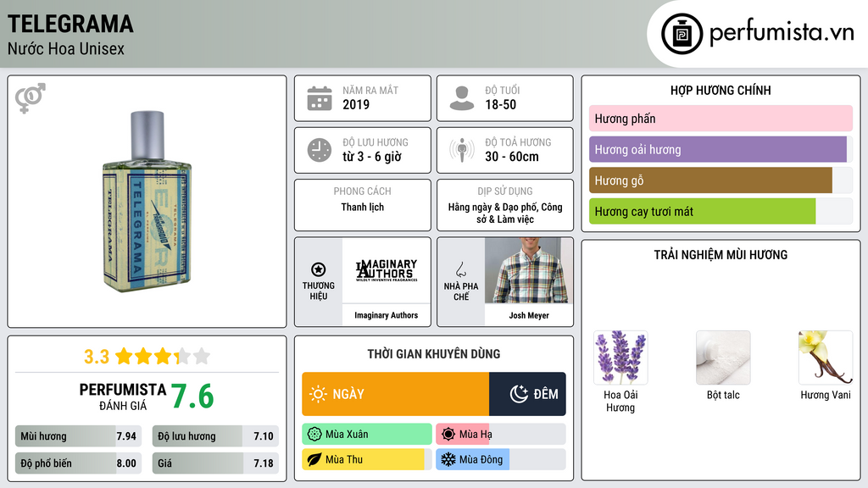Viewport: 868px width, 488px height.
Task: Click the Mùi hương 7.94 score bar
Action: tap(79, 436)
